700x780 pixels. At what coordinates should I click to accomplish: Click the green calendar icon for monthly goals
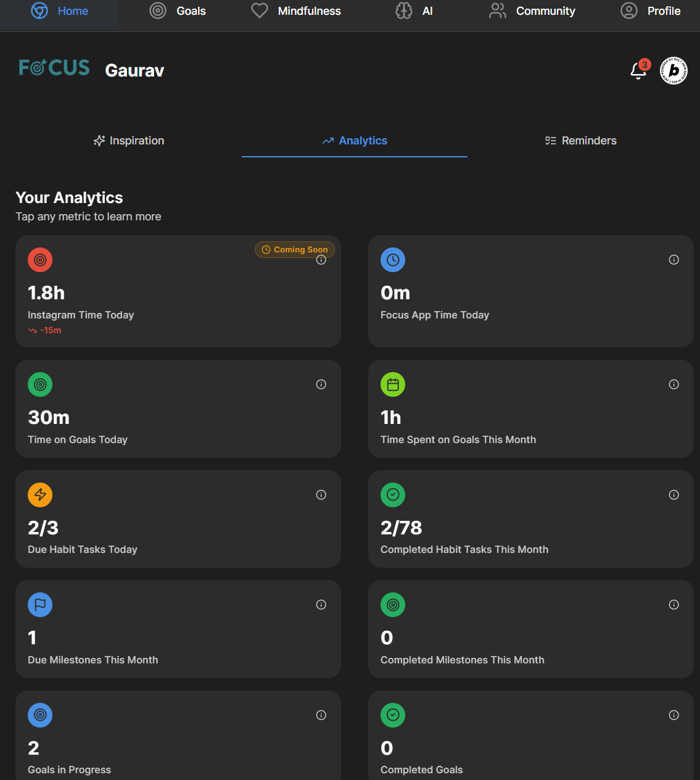point(393,384)
